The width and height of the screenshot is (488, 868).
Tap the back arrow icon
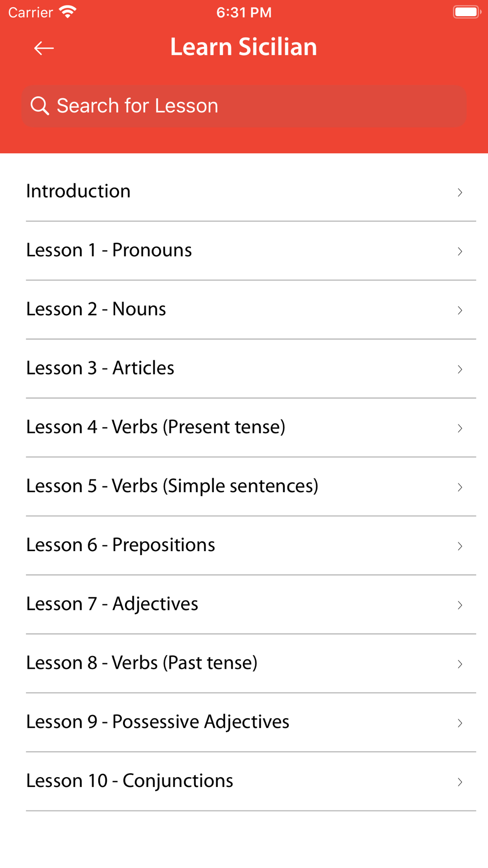pos(44,48)
